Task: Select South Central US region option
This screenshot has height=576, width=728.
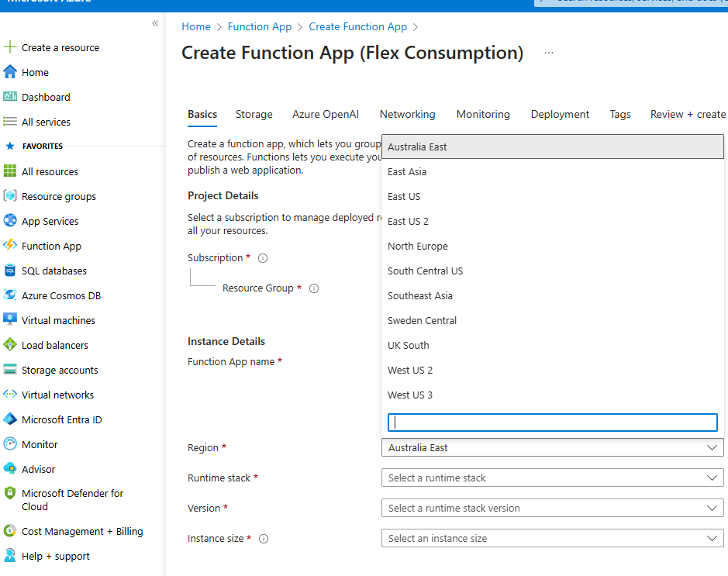Action: (x=553, y=271)
